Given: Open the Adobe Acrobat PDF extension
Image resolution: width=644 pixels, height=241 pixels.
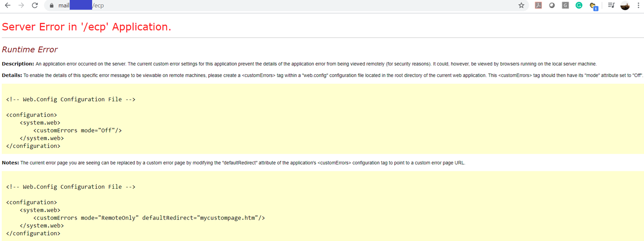Looking at the screenshot, I should [538, 5].
